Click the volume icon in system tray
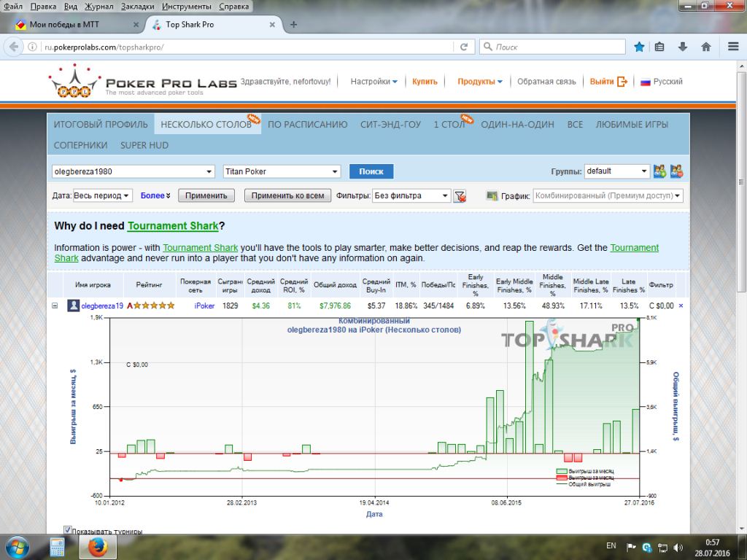 click(678, 547)
